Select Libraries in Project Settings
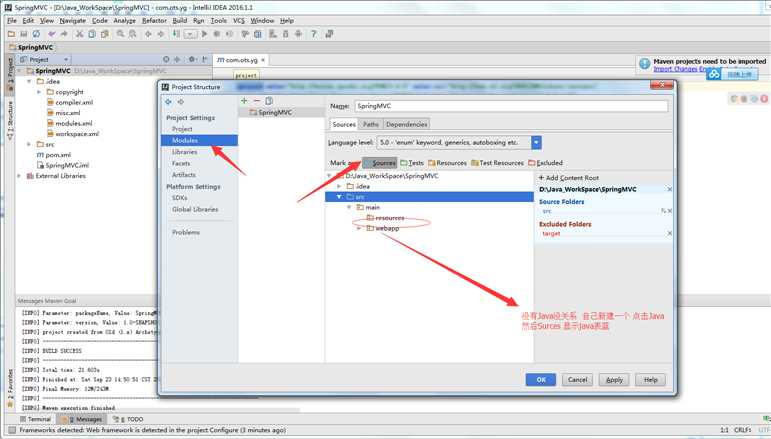771x439 pixels. point(184,152)
